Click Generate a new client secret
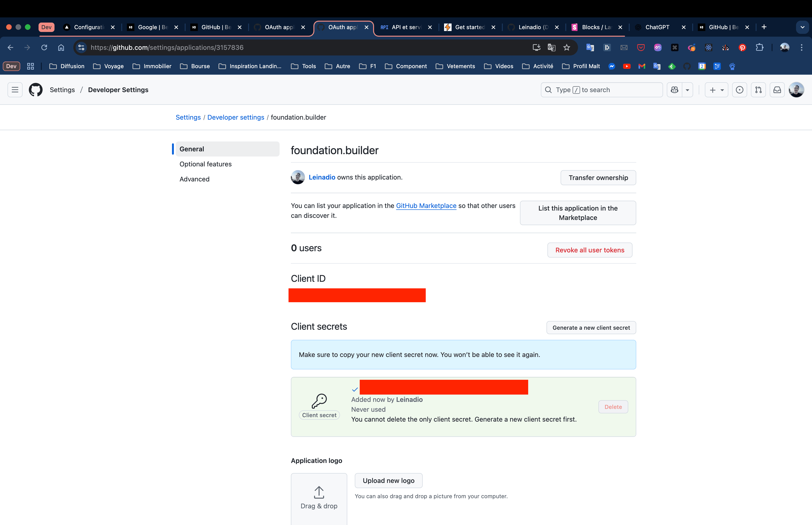Image resolution: width=812 pixels, height=525 pixels. click(x=591, y=328)
